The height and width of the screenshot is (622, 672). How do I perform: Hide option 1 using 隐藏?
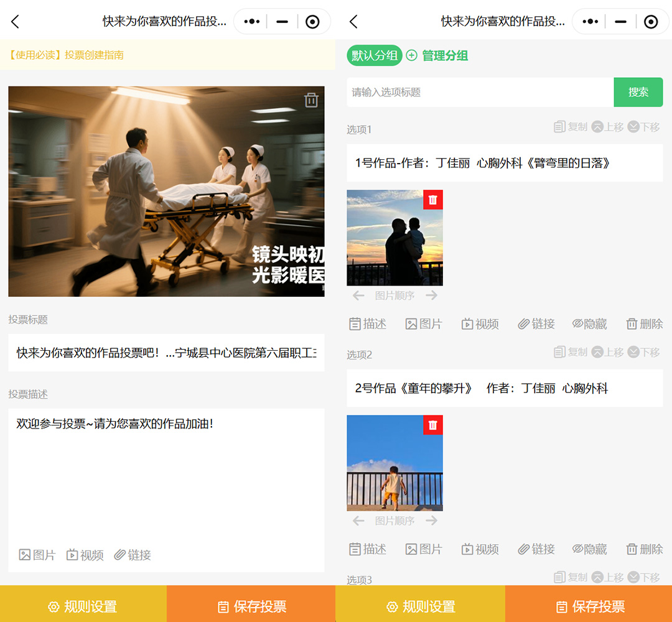pos(589,323)
